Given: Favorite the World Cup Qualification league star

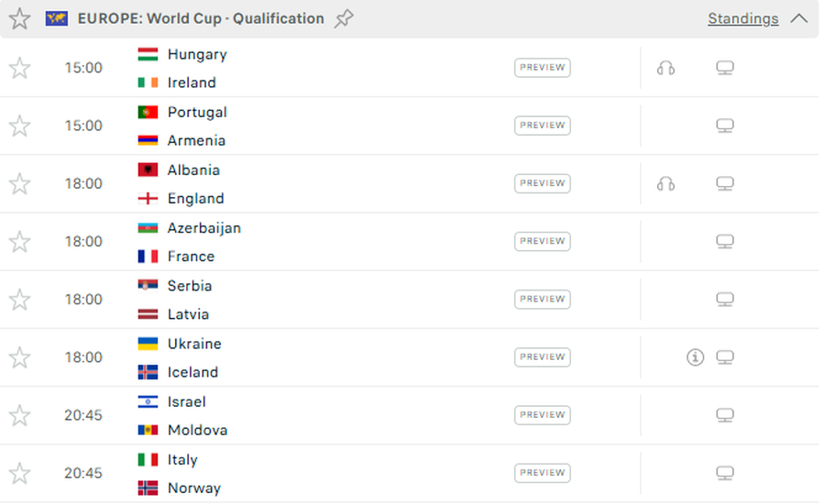Looking at the screenshot, I should (x=19, y=18).
